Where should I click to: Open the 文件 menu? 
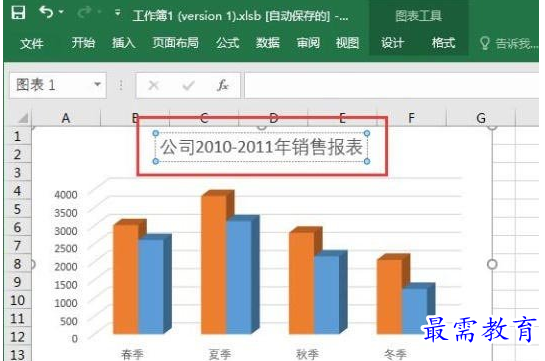[32, 43]
